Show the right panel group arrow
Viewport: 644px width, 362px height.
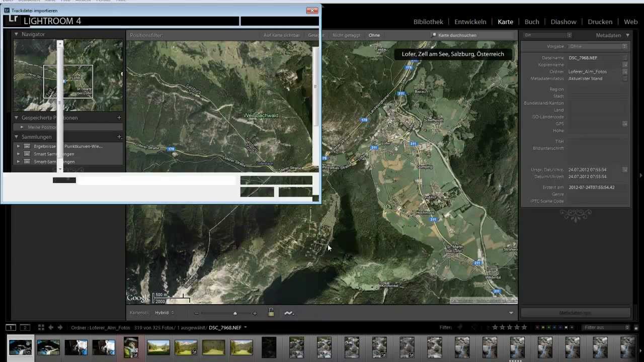click(x=640, y=175)
